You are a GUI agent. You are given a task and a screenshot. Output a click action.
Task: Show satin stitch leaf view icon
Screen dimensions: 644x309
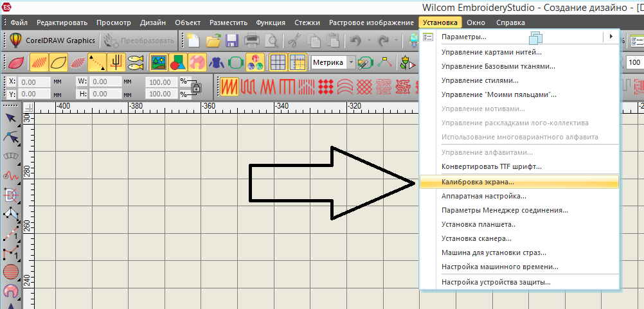click(x=17, y=62)
